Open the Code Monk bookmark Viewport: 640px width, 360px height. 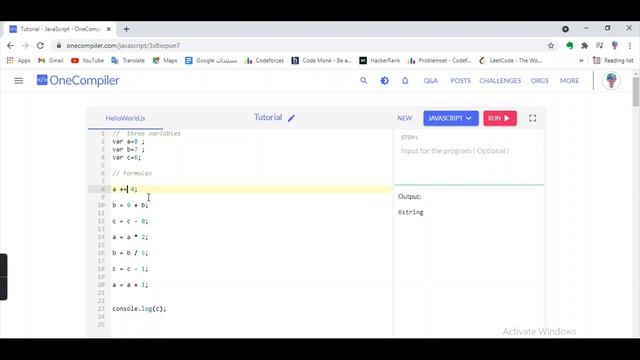pos(322,60)
